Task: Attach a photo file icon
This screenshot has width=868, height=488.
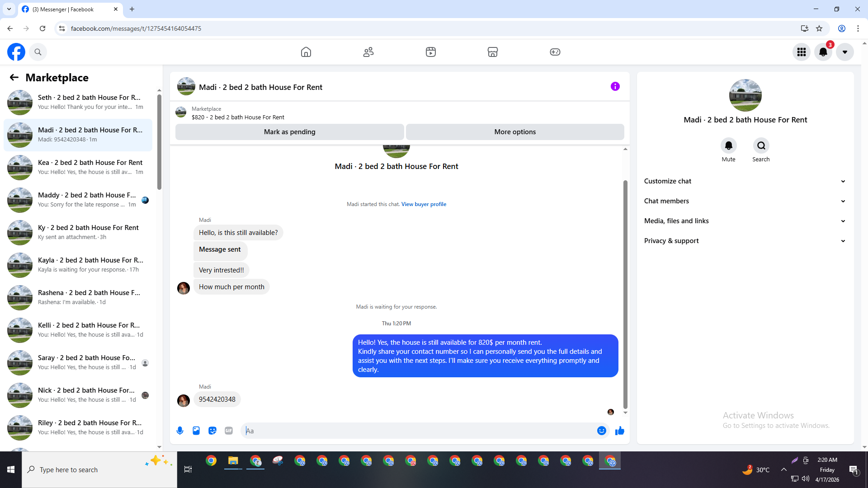Action: click(x=196, y=431)
